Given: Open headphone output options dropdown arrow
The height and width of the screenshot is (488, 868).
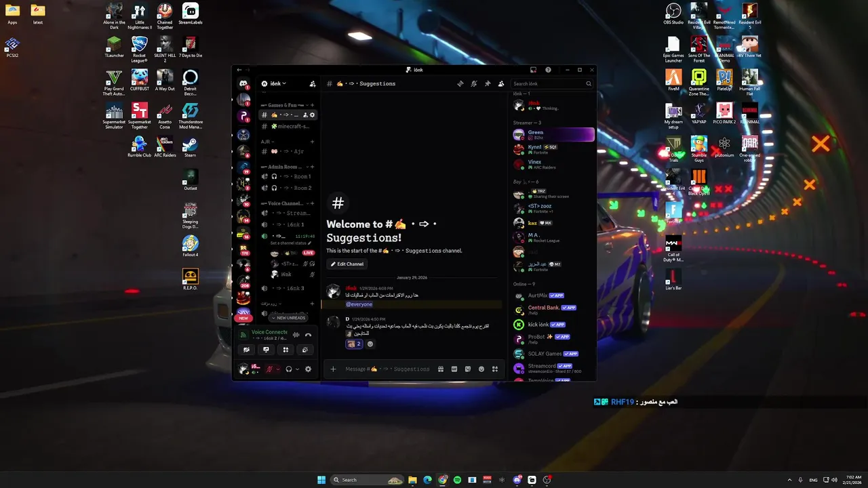Looking at the screenshot, I should [x=297, y=369].
